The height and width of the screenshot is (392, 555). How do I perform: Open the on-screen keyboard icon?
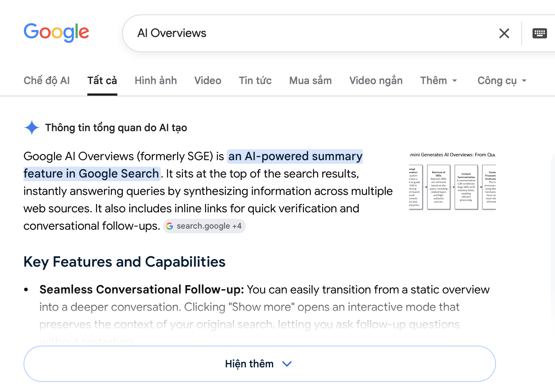539,33
